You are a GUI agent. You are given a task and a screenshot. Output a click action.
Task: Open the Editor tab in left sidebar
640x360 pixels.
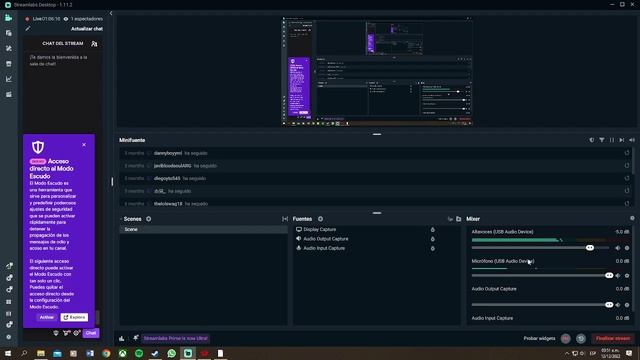point(9,18)
